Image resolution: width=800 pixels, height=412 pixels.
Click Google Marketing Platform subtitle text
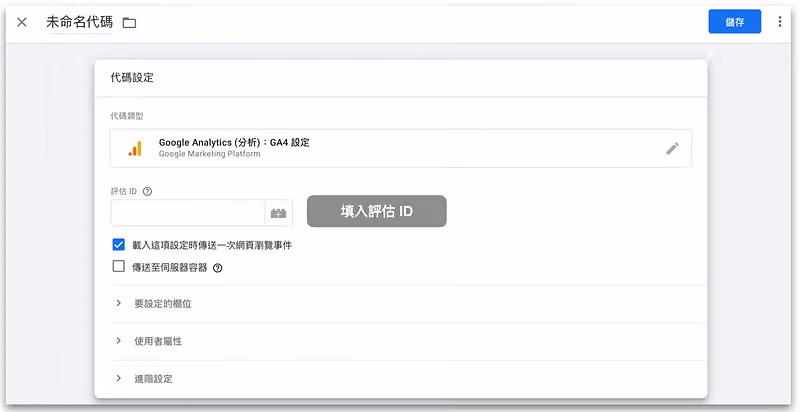209,154
